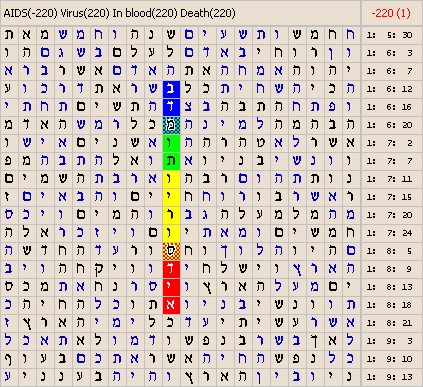Screen dimensions: 423x387
Task: Select verse reference 1: 7: 24
Action: (389, 233)
